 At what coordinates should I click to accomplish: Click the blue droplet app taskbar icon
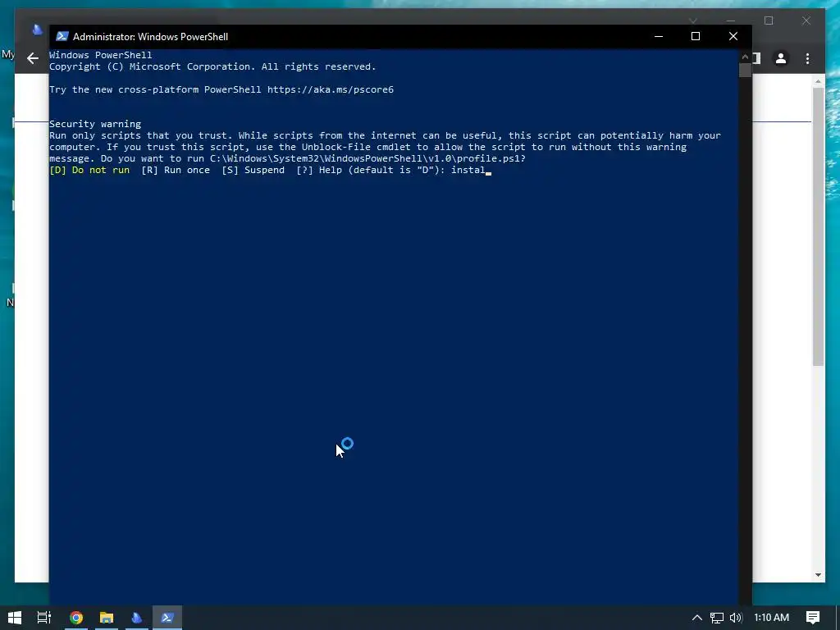[137, 618]
